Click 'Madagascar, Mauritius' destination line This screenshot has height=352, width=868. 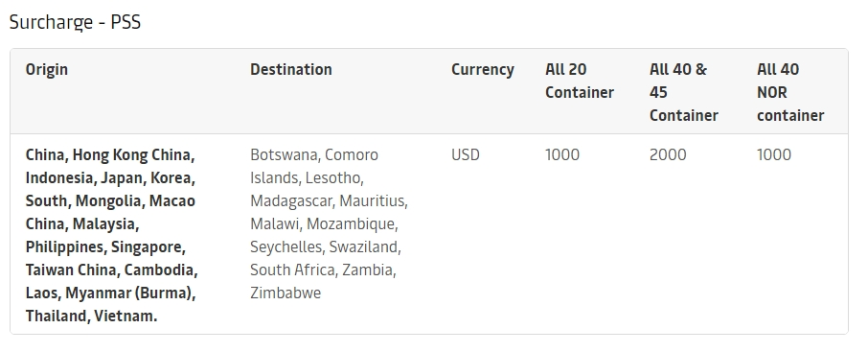(327, 200)
